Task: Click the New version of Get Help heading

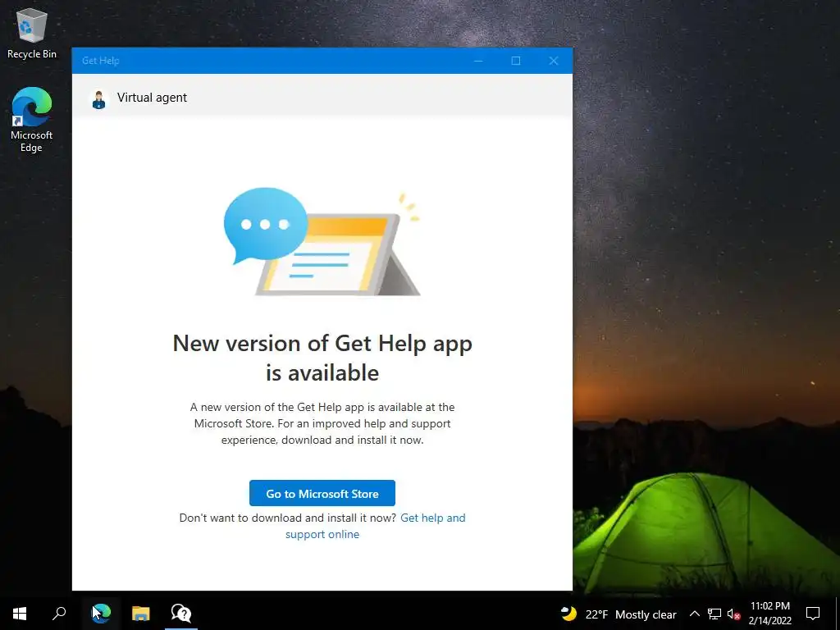Action: click(x=322, y=358)
